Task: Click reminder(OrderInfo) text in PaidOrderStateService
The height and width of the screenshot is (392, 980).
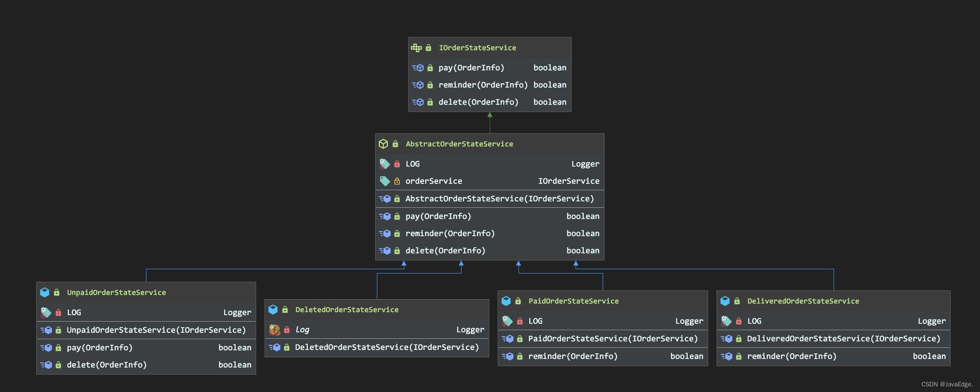Action: (573, 356)
